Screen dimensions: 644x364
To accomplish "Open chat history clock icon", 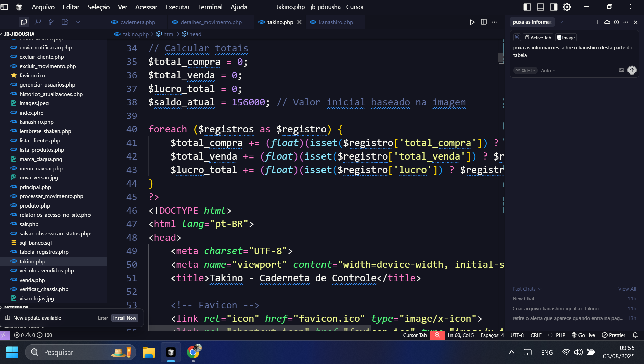I will coord(616,22).
